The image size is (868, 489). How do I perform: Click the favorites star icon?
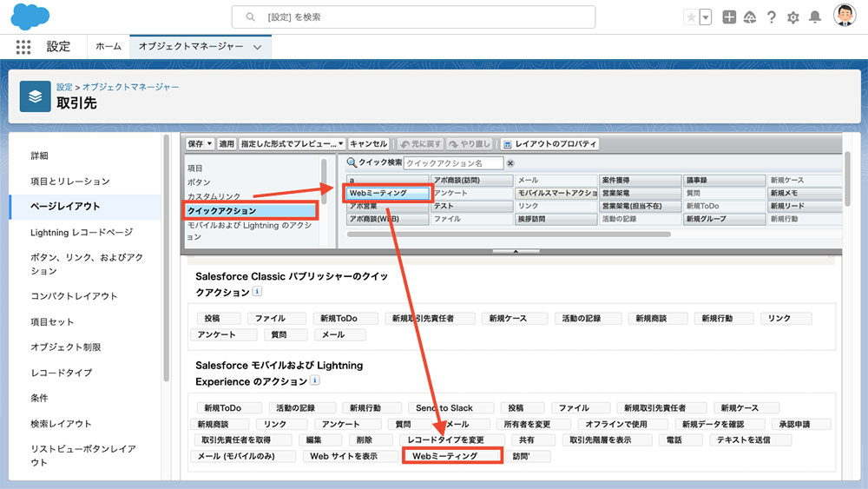pyautogui.click(x=691, y=17)
